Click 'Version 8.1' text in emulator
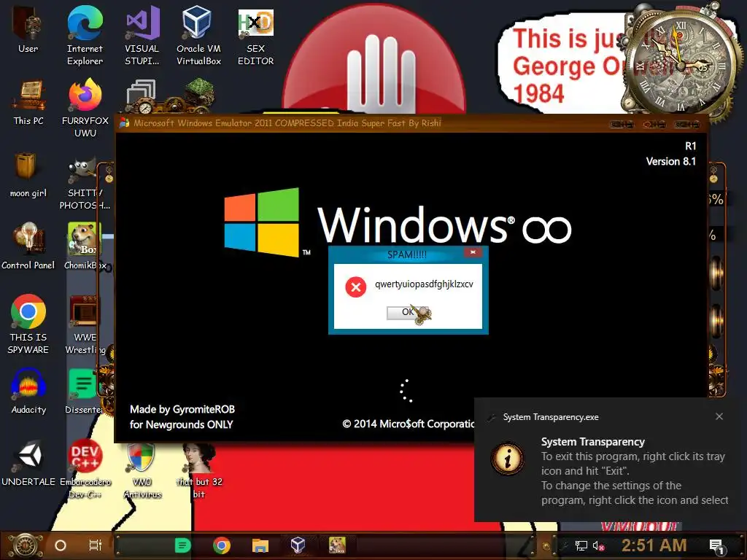747x560 pixels. (671, 161)
